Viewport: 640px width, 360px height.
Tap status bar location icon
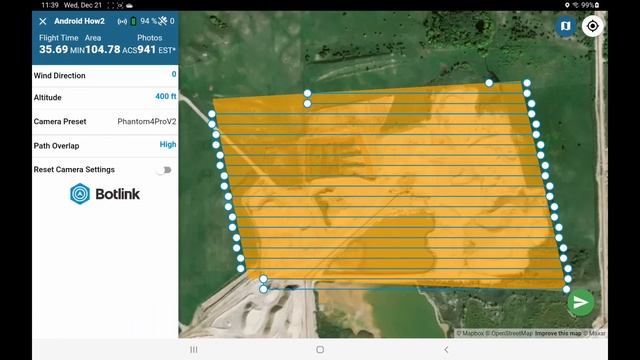(567, 5)
